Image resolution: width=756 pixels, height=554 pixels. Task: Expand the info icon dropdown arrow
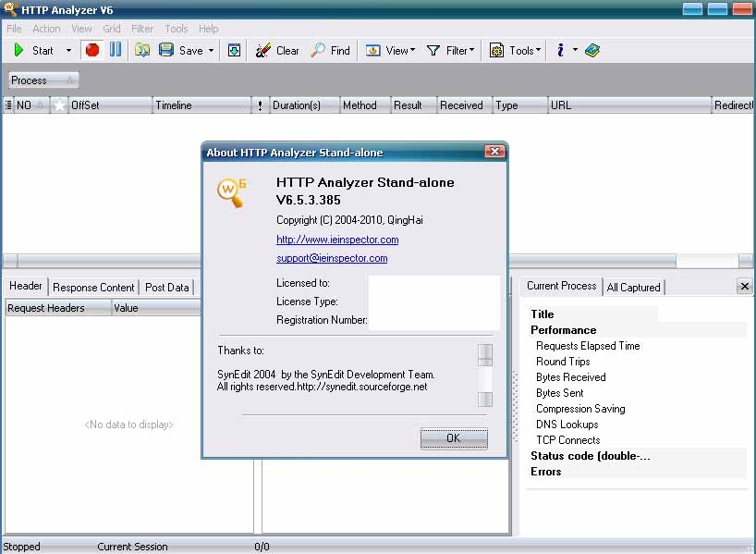click(x=575, y=50)
